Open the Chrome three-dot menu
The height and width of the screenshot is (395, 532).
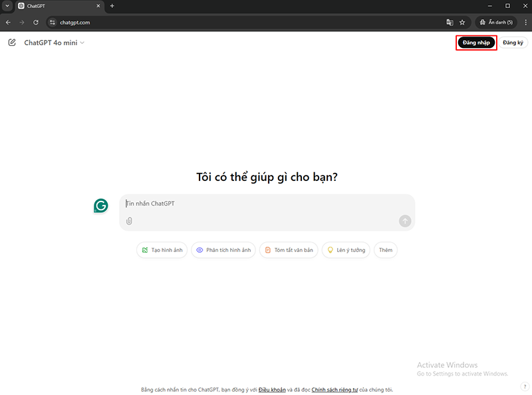(x=525, y=23)
